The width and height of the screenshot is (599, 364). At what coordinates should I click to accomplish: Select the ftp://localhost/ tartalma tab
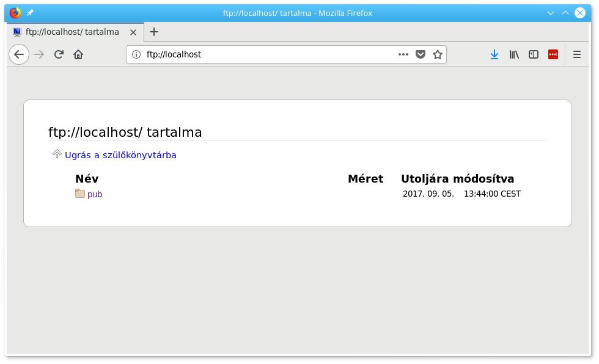(x=75, y=32)
